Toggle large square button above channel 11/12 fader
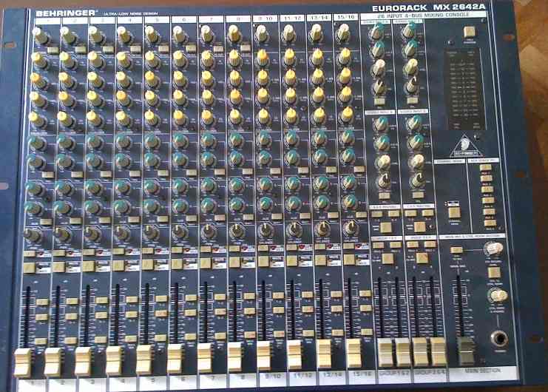This screenshot has height=392, width=548. pos(292,260)
